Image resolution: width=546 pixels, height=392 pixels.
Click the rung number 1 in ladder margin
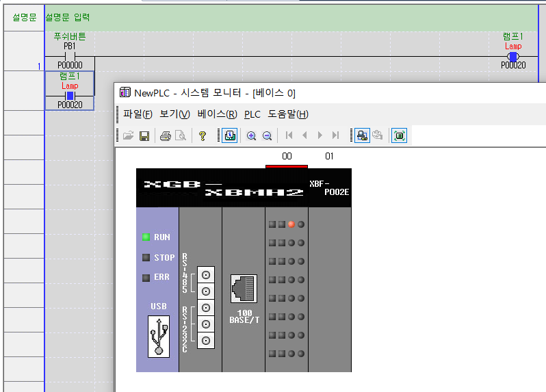(39, 66)
